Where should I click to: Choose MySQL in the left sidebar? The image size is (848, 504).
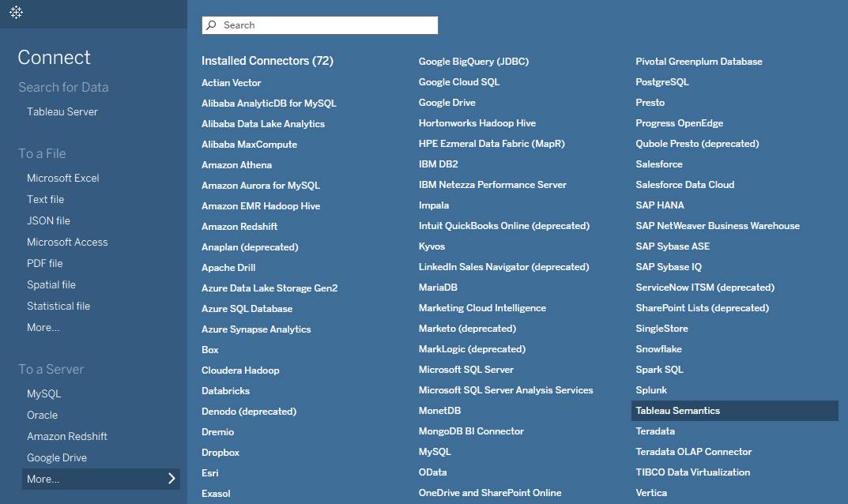click(x=43, y=393)
